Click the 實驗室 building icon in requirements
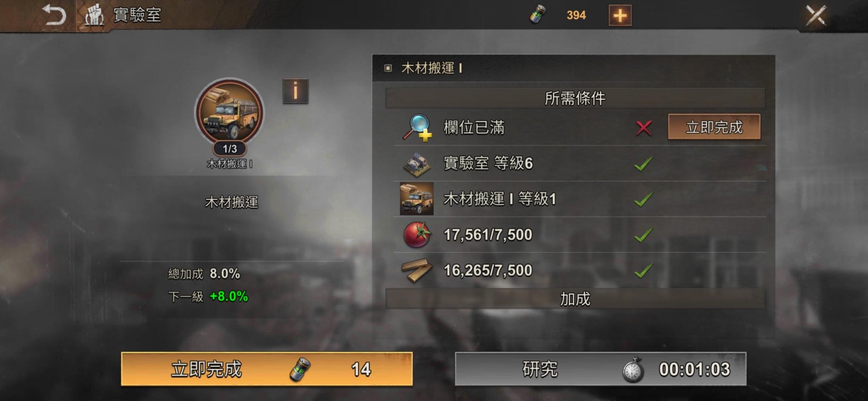Image resolution: width=868 pixels, height=401 pixels. 417,163
